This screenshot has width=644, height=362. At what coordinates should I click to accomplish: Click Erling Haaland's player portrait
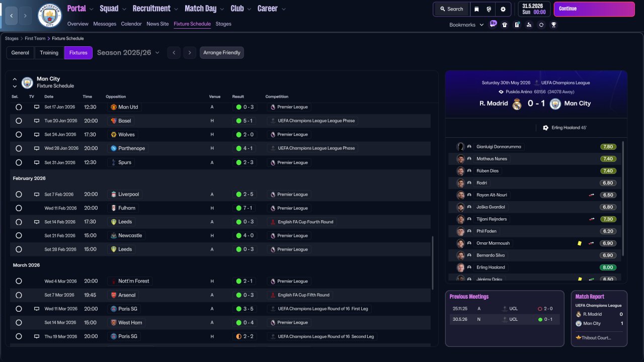click(x=460, y=267)
